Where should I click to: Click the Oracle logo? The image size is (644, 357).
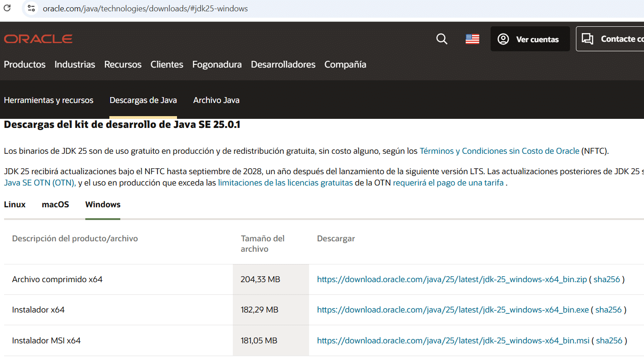38,39
